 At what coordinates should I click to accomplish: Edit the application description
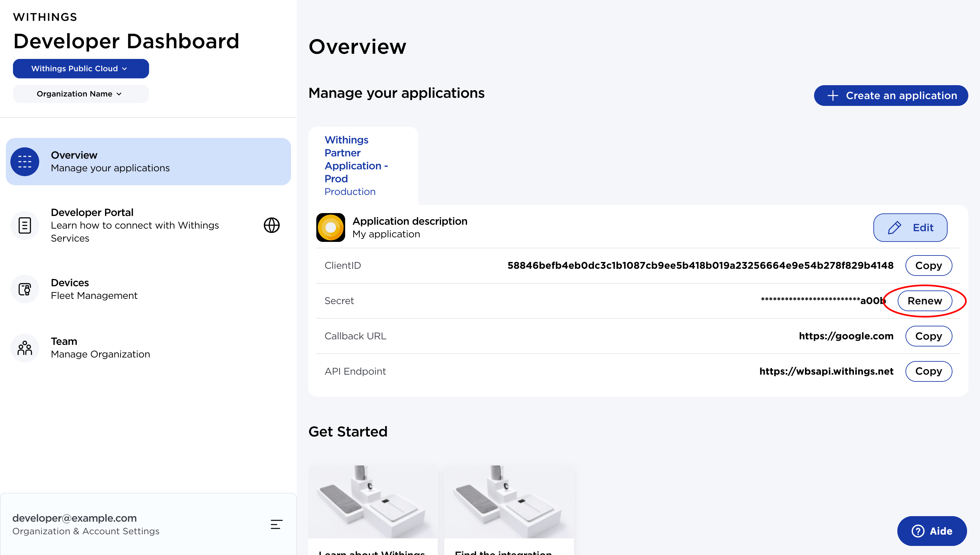[x=910, y=228]
